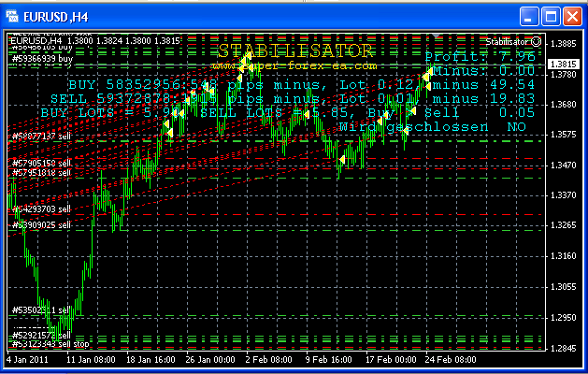Open the www.super-forex-ea.com link
The width and height of the screenshot is (588, 374).
click(294, 65)
